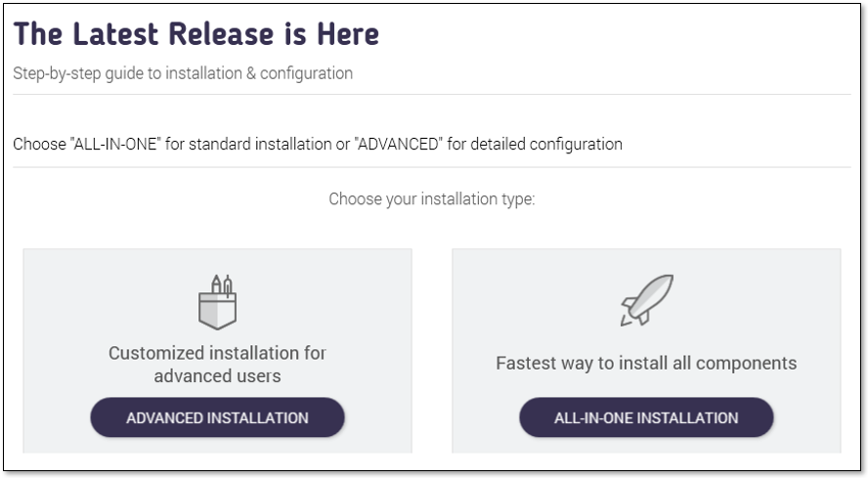This screenshot has width=868, height=478.
Task: Click the "Choose your installation type:" label
Action: coord(432,198)
